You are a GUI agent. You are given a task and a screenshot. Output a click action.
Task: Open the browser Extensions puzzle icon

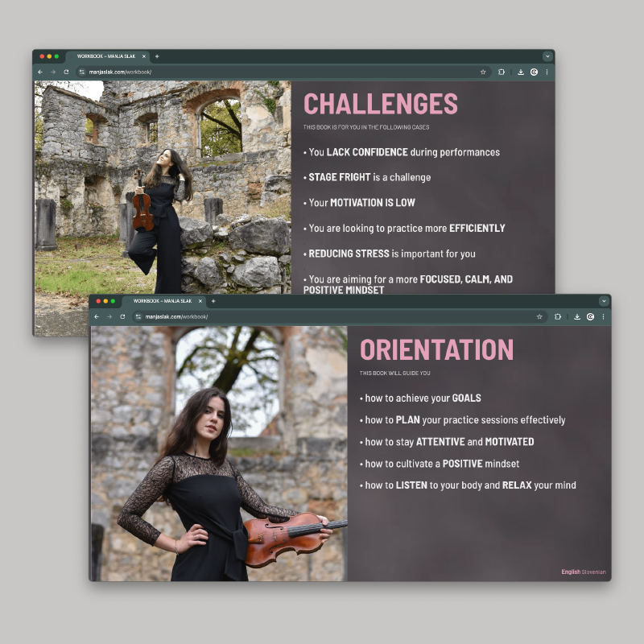click(x=558, y=316)
